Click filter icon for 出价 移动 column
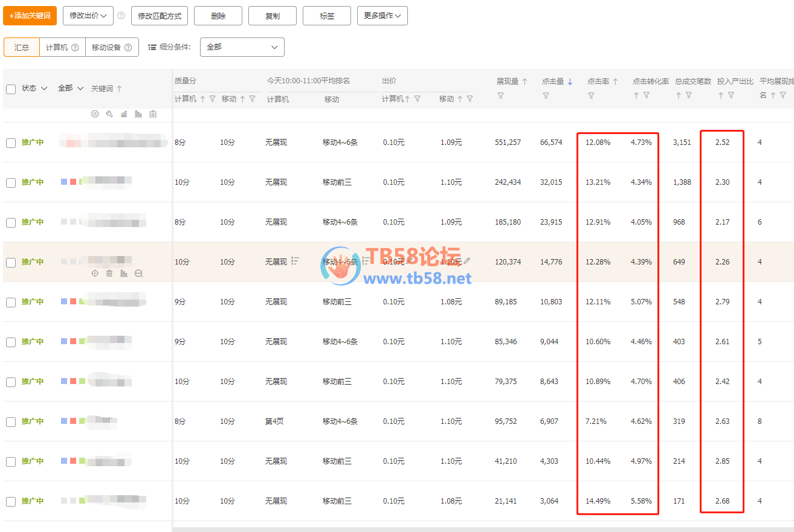 coord(470,99)
